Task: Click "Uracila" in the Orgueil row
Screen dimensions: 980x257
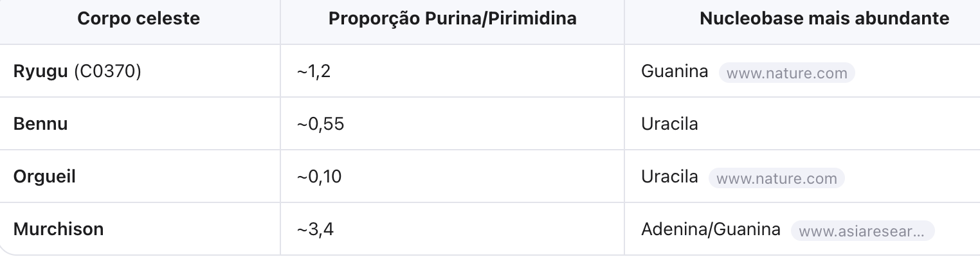Action: point(669,177)
